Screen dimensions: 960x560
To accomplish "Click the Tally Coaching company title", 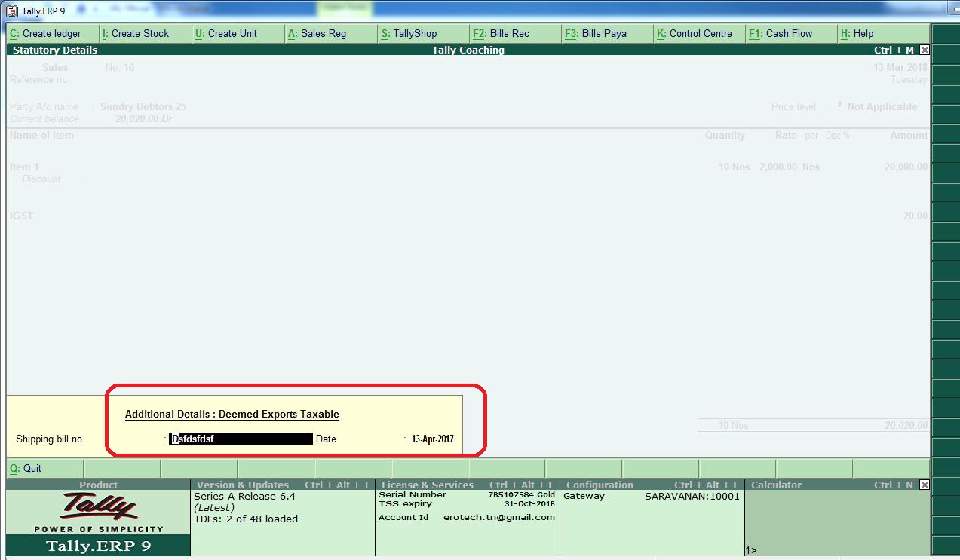I will point(468,50).
